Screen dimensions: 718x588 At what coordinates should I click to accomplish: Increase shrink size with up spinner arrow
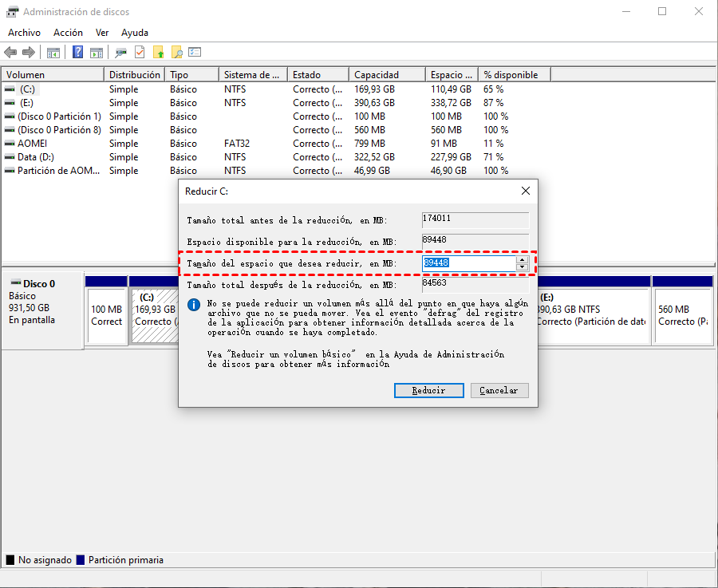point(522,259)
